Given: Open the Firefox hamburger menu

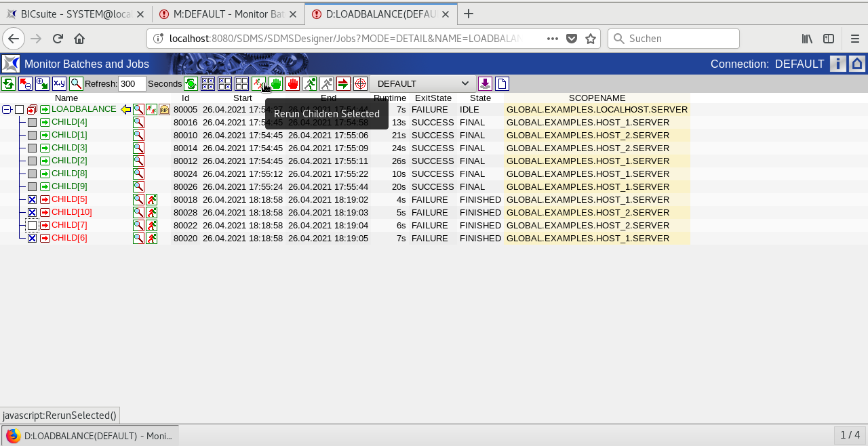Looking at the screenshot, I should click(x=854, y=39).
